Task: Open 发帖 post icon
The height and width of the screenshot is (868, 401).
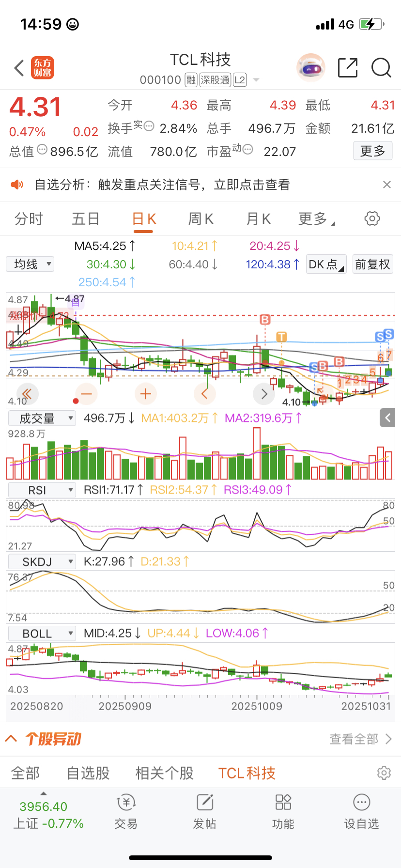Action: pyautogui.click(x=205, y=811)
